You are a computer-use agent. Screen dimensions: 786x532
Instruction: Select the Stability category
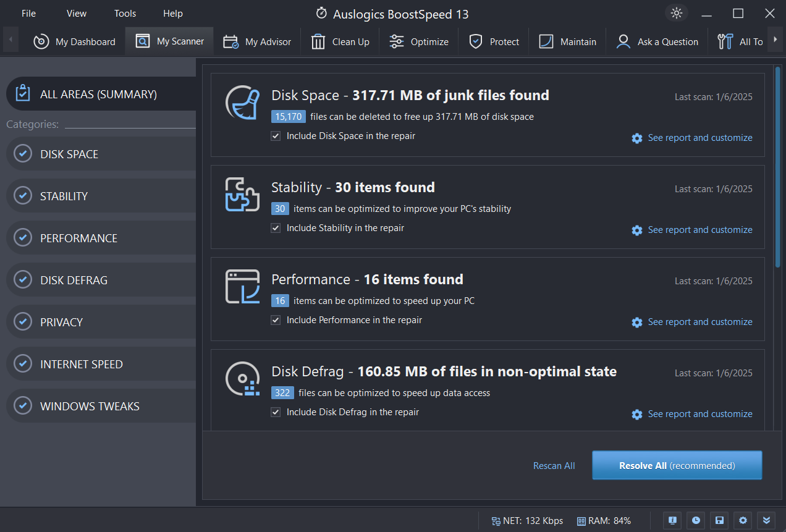click(101, 196)
